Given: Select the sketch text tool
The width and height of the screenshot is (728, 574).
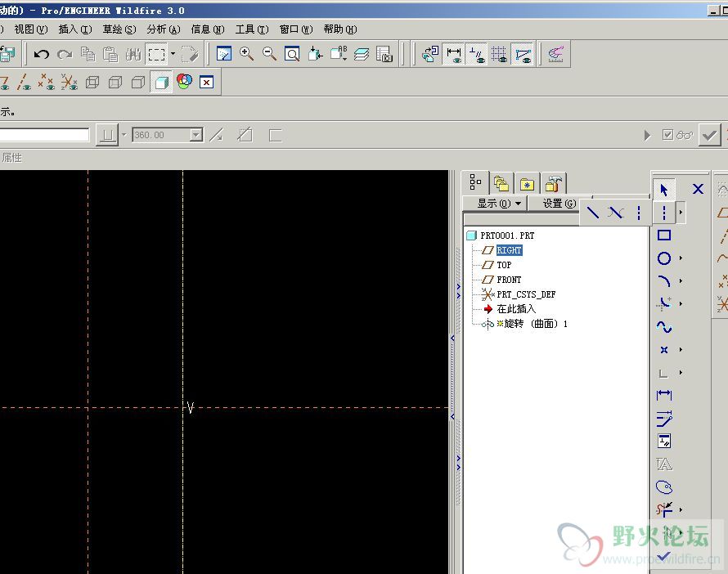Looking at the screenshot, I should [x=664, y=464].
